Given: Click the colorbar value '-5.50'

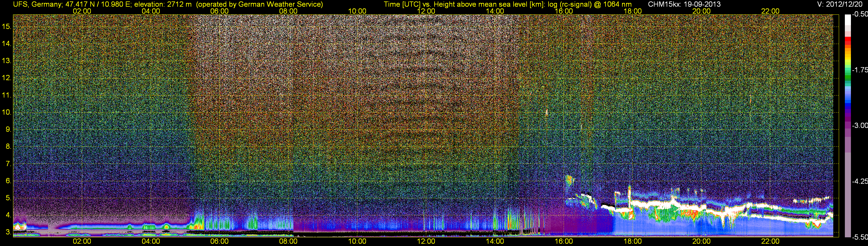Looking at the screenshot, I should (x=860, y=237).
